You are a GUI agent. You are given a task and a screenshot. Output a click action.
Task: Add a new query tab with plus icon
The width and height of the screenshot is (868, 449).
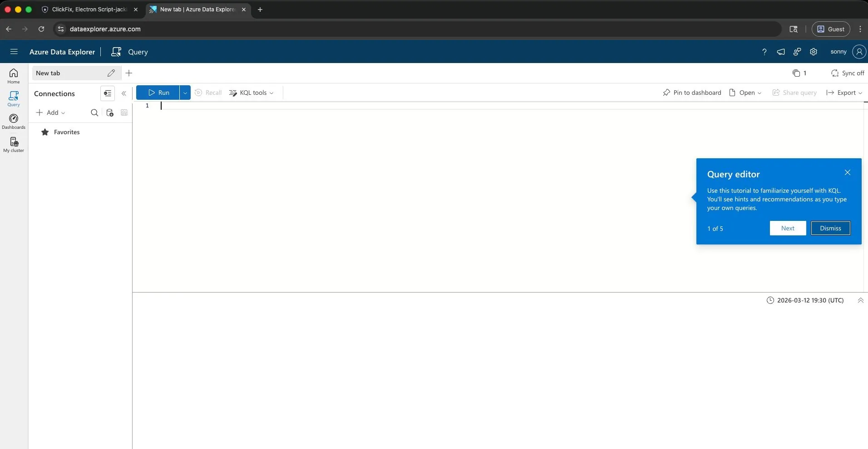(129, 73)
